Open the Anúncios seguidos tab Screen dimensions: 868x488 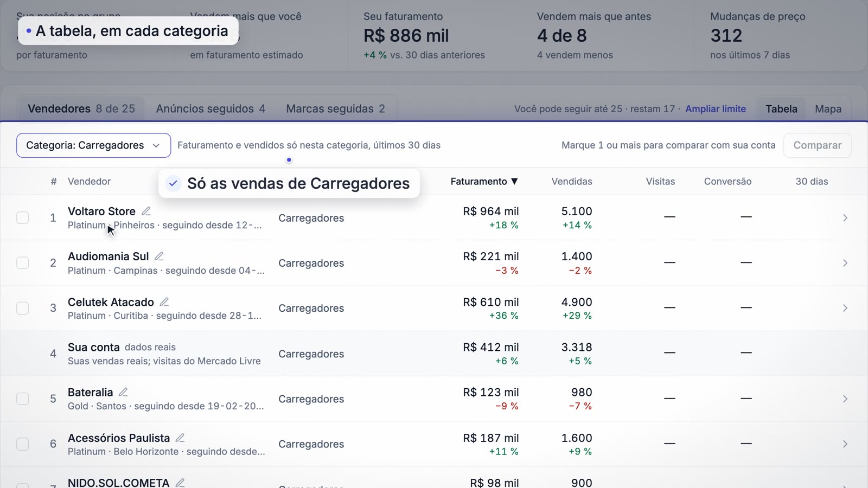pyautogui.click(x=210, y=108)
